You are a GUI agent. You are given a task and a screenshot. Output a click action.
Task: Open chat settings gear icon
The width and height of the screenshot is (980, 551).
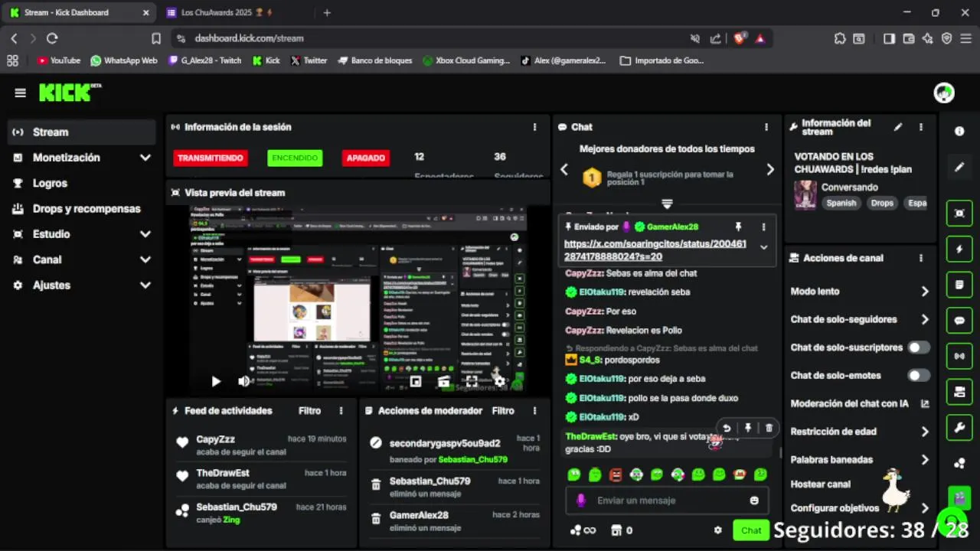717,530
